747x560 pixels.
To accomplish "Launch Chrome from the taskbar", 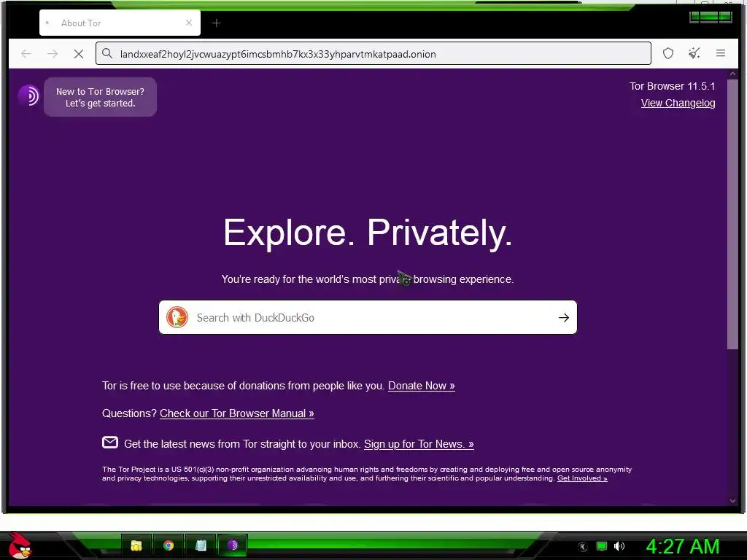I will coord(169,545).
